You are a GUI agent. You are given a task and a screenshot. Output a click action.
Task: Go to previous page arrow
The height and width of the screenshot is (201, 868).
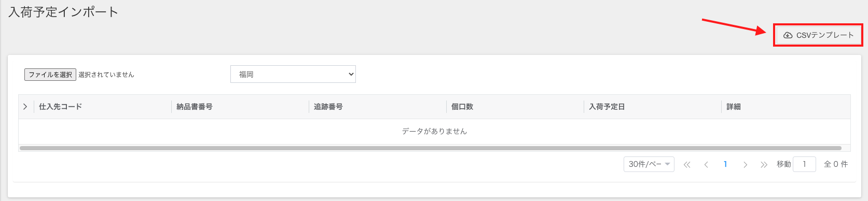[x=706, y=165]
